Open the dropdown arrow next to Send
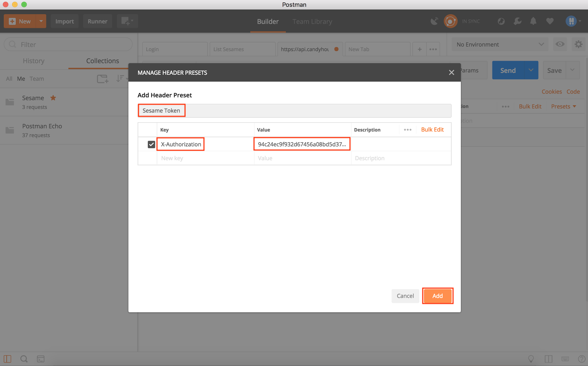The height and width of the screenshot is (366, 588). click(x=531, y=70)
